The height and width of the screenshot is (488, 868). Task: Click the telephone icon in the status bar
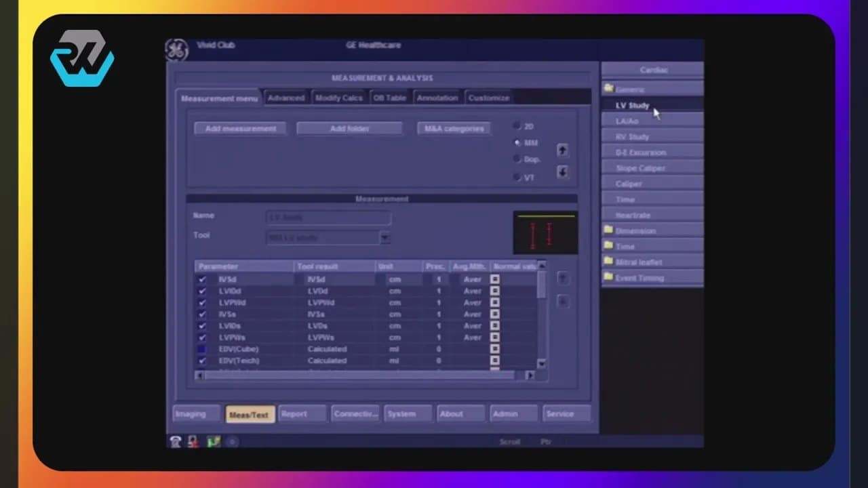tap(175, 441)
